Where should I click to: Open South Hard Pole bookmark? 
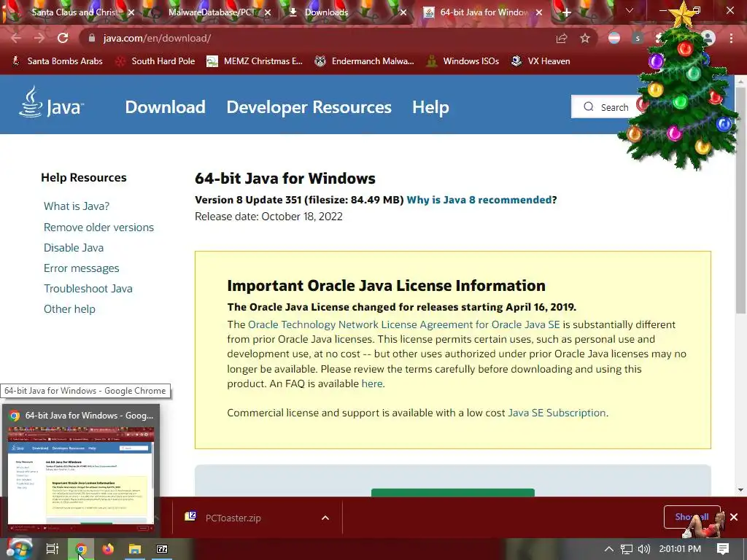156,61
